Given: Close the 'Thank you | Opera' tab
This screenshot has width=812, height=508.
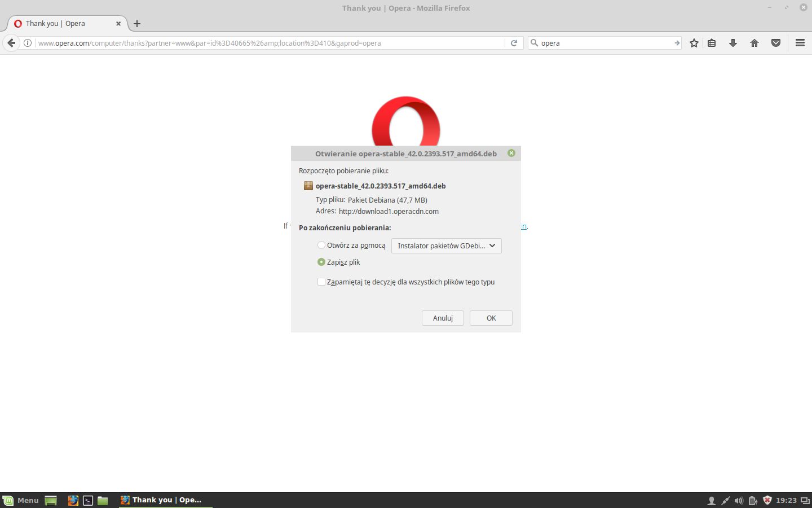Looking at the screenshot, I should point(118,24).
